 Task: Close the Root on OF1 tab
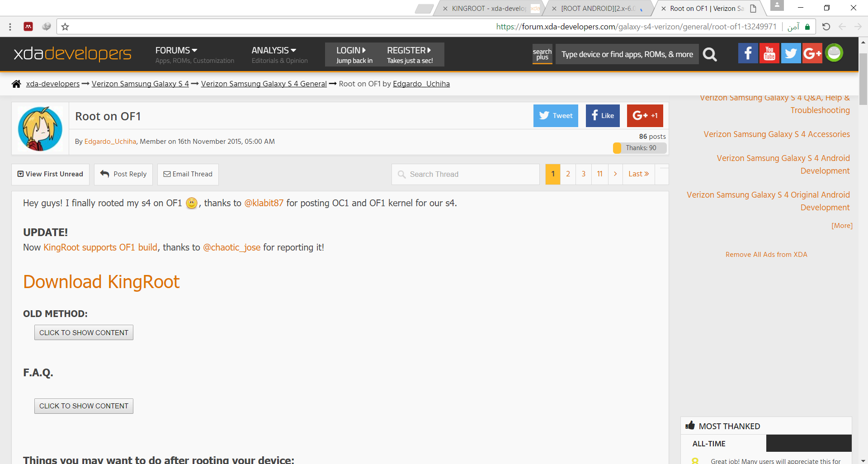click(x=664, y=8)
